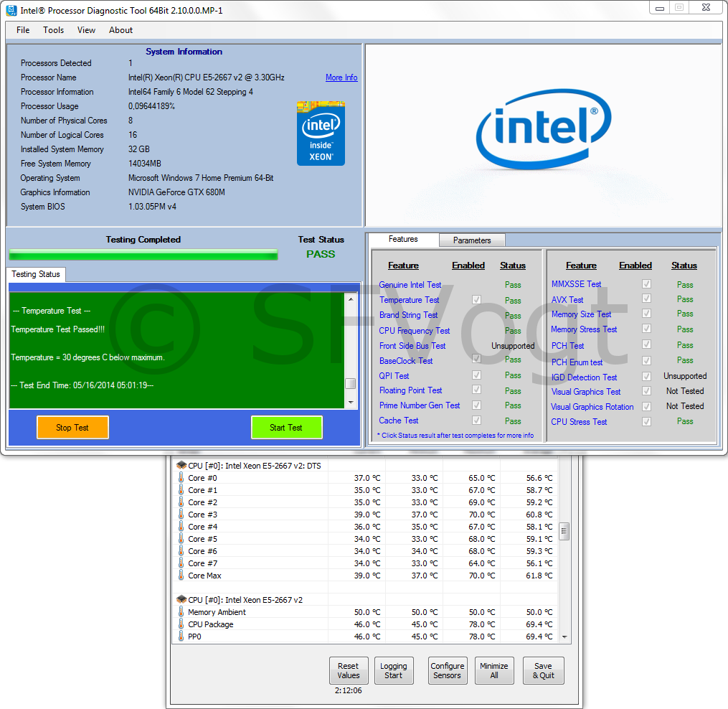Click Save & Quit button

click(544, 670)
